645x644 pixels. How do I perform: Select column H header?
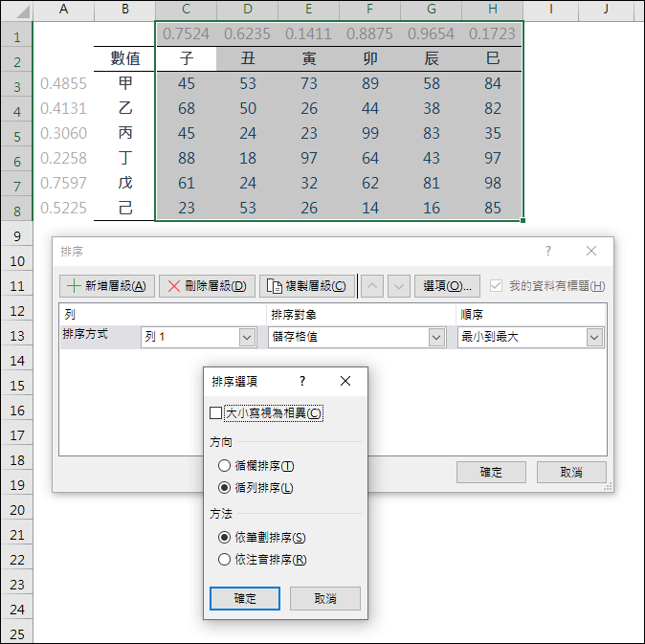point(493,9)
